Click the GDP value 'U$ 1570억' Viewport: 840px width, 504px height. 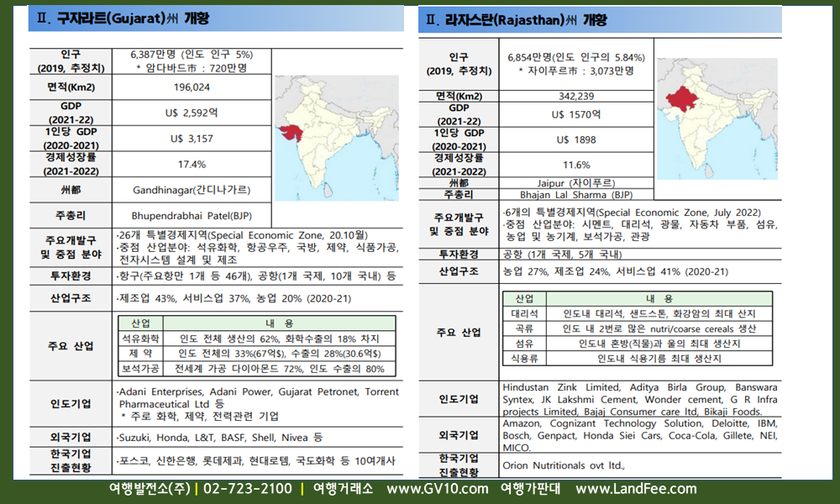click(x=576, y=114)
